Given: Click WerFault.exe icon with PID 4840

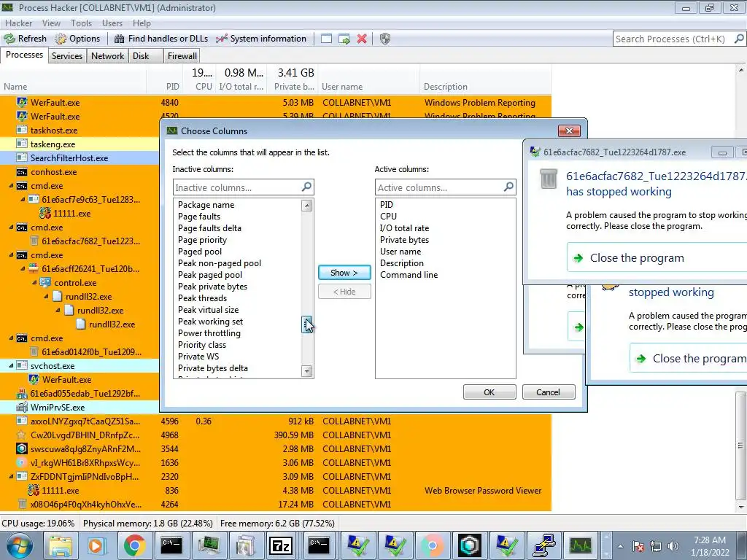Looking at the screenshot, I should pyautogui.click(x=21, y=102).
